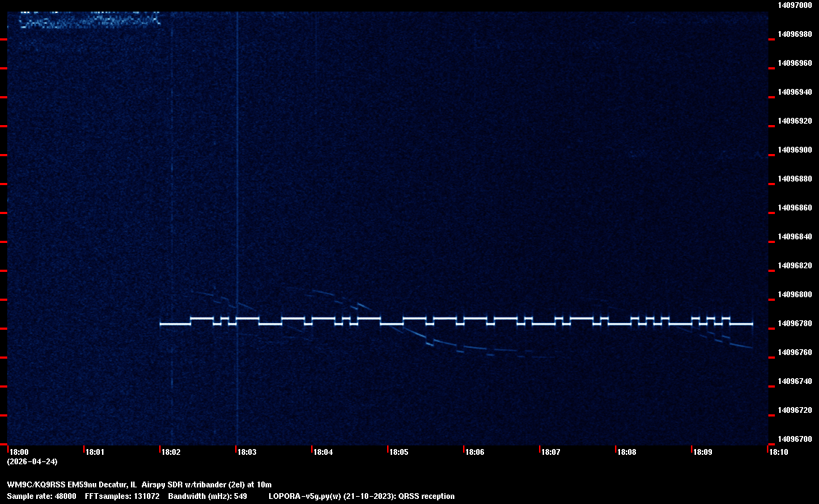
Task: Click the 18:07 time axis label
Action: click(550, 452)
